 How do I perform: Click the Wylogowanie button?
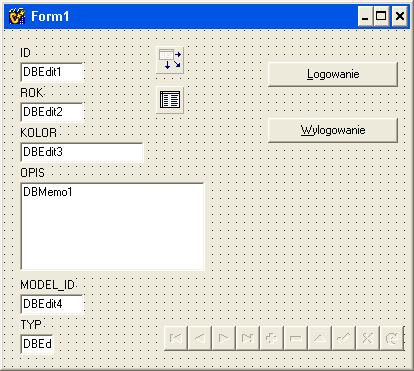coord(333,130)
